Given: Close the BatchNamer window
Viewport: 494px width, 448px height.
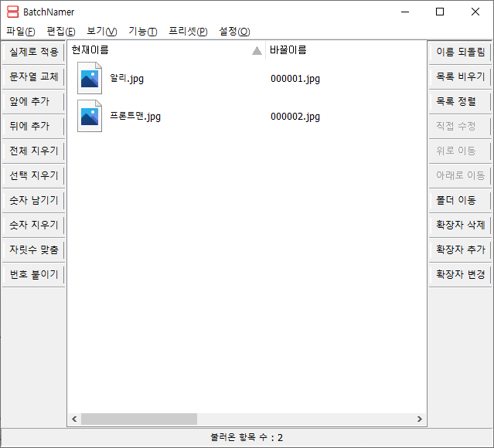Looking at the screenshot, I should coord(475,12).
